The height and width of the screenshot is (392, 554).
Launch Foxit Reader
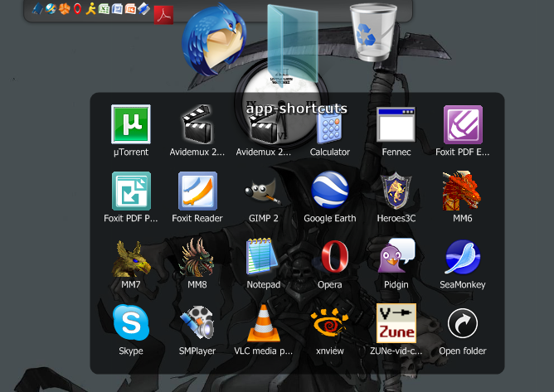pyautogui.click(x=197, y=191)
